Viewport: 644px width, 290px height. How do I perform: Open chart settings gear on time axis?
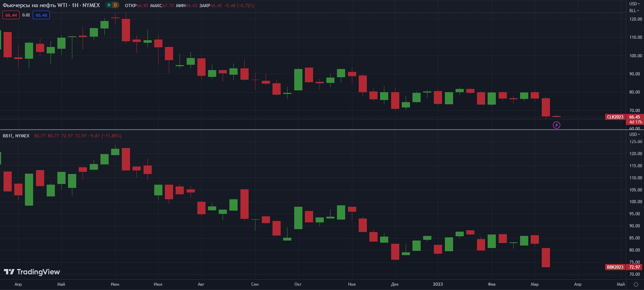point(636,284)
